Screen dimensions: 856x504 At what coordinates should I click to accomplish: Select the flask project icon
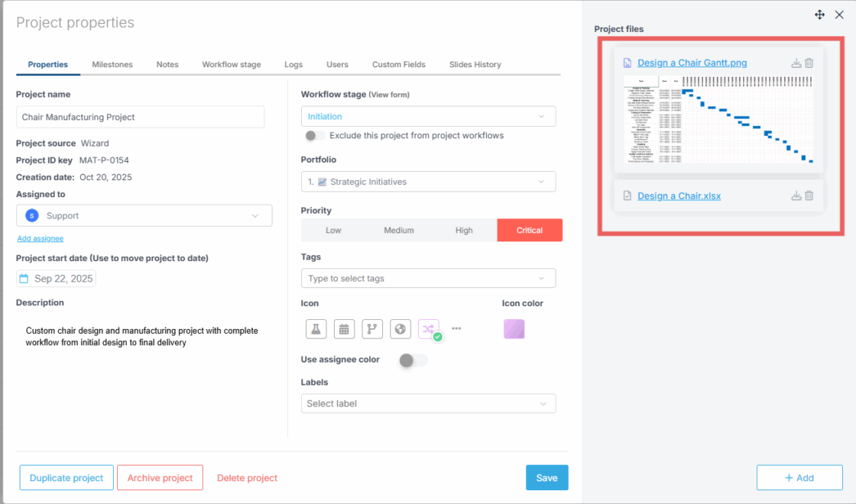click(316, 329)
